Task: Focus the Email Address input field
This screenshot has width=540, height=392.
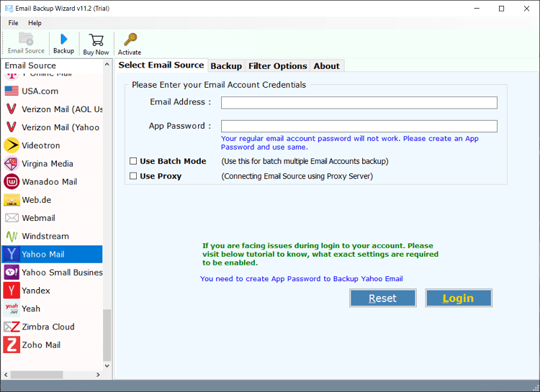Action: pos(359,103)
